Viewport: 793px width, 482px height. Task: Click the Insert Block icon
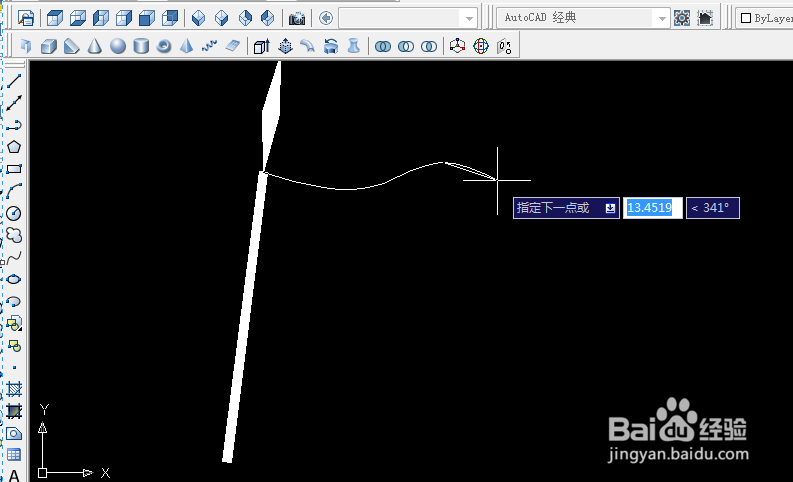14,324
